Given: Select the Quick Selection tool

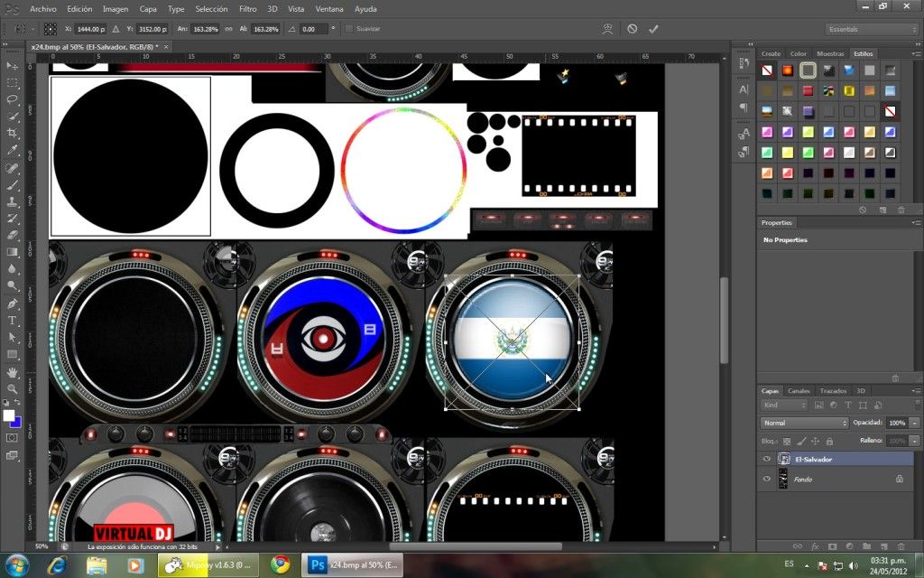Looking at the screenshot, I should pyautogui.click(x=12, y=117).
